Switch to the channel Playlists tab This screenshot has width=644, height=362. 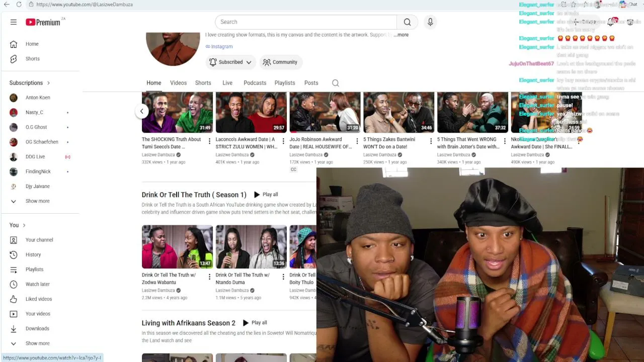coord(285,83)
